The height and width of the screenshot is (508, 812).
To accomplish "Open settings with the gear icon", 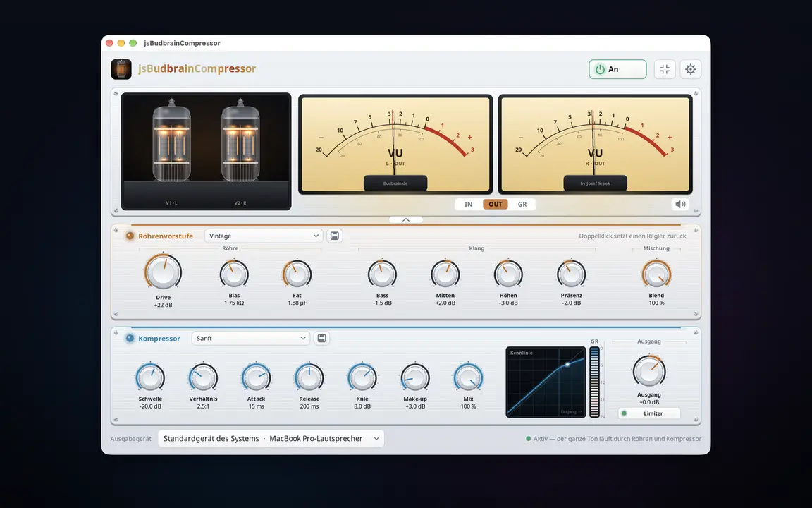I will pos(690,69).
